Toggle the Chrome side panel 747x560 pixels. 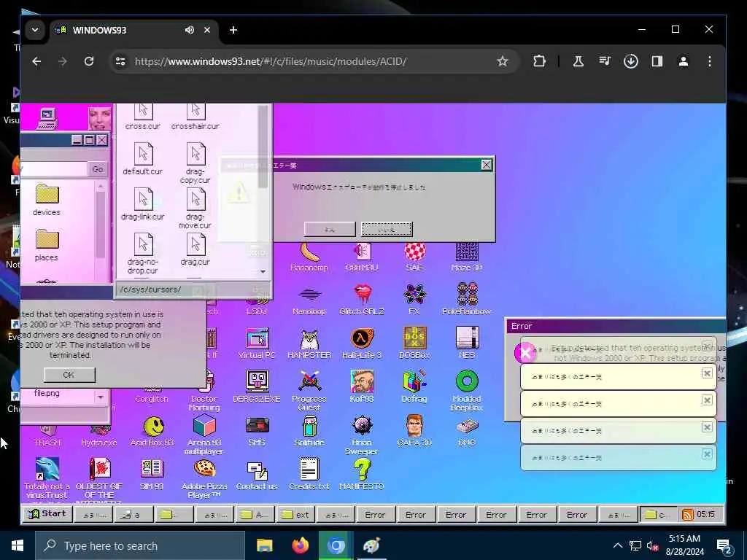point(657,61)
